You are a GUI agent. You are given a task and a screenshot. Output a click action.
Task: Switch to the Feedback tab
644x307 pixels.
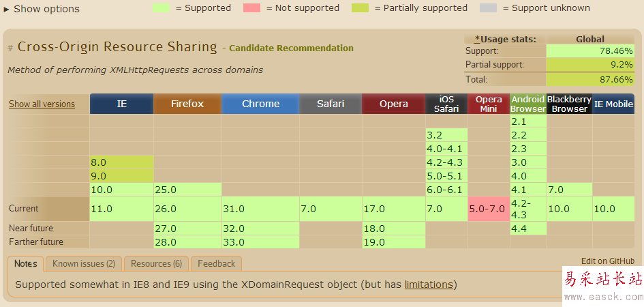(x=216, y=264)
